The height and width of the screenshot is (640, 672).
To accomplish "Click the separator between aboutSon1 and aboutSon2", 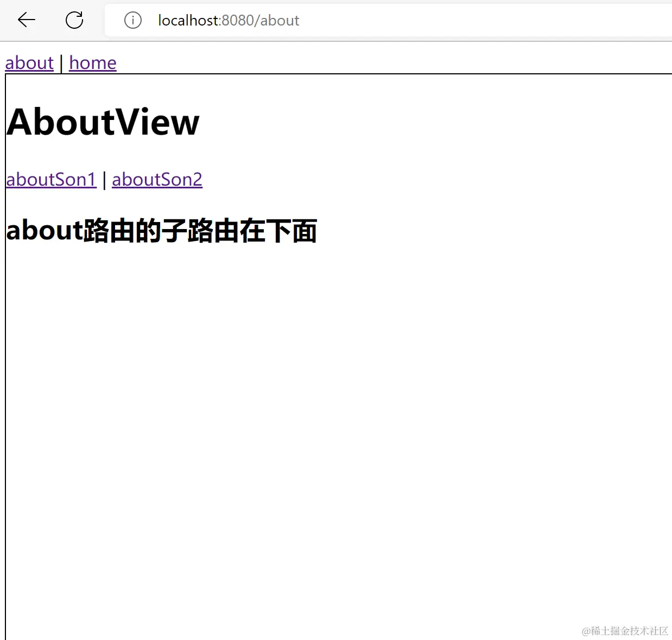I will pos(103,179).
